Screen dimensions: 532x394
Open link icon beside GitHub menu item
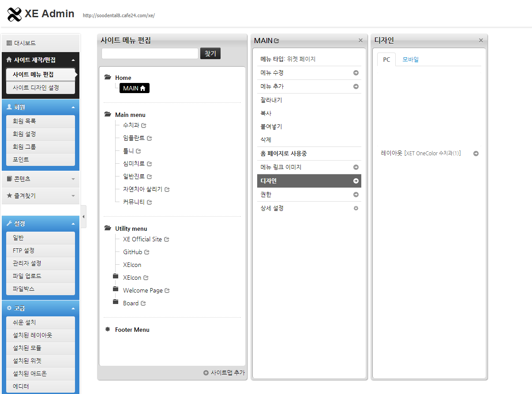(x=147, y=252)
